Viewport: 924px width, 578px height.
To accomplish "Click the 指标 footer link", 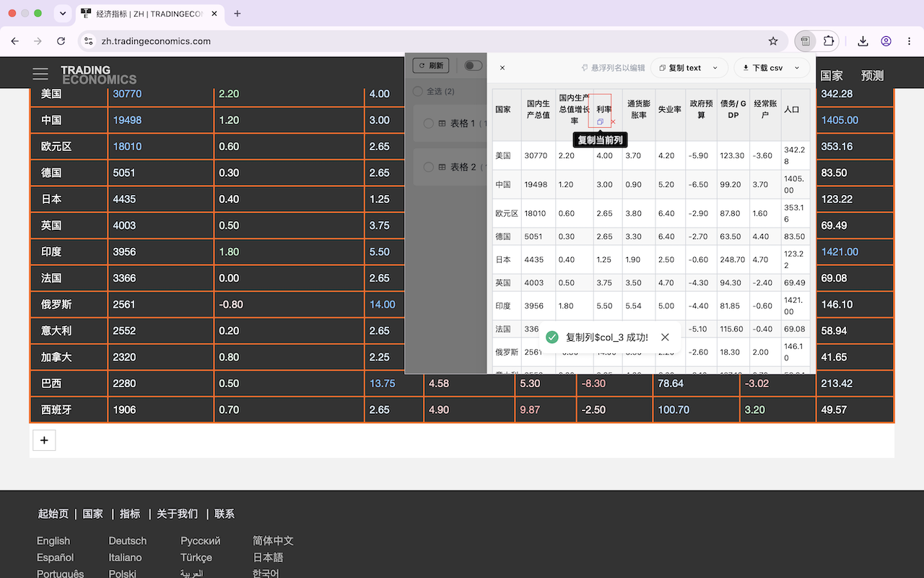I will pos(130,514).
